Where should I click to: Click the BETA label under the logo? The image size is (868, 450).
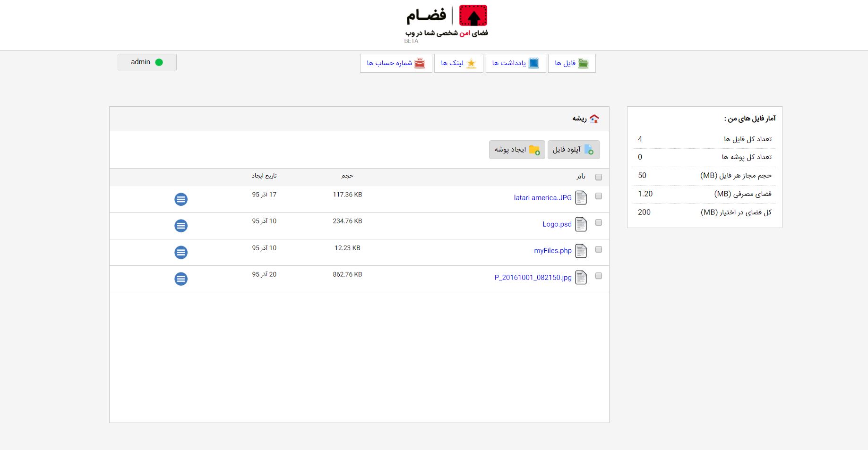tap(411, 41)
